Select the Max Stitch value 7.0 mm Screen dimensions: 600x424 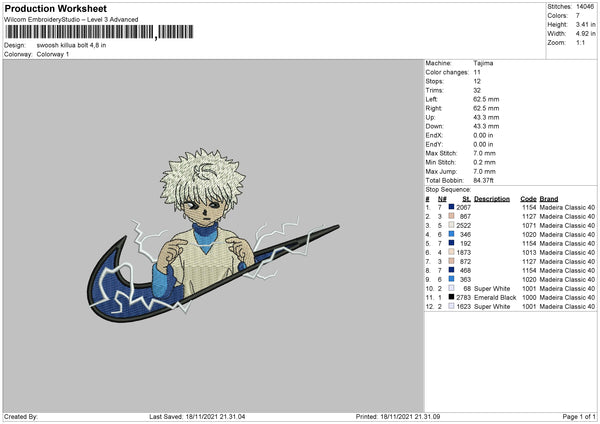(484, 153)
